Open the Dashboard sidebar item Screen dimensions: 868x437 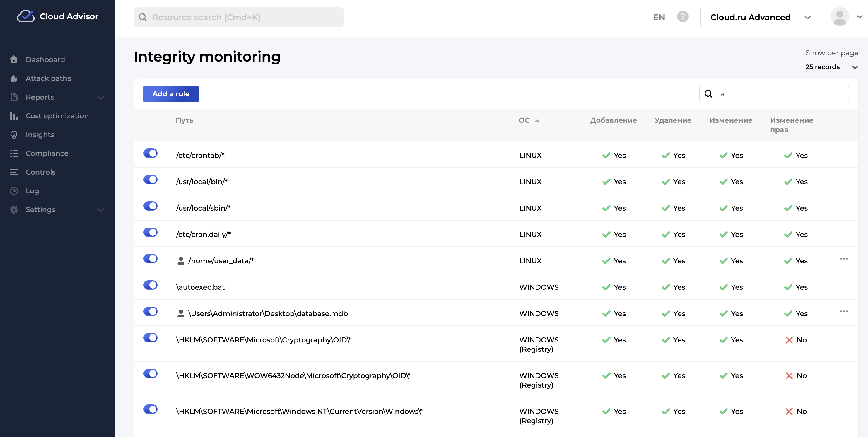point(45,60)
